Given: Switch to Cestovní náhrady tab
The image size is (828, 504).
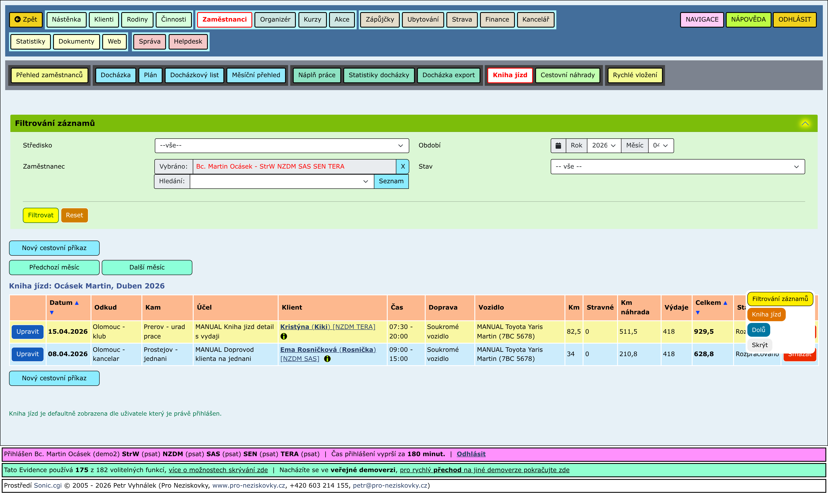Looking at the screenshot, I should point(567,75).
